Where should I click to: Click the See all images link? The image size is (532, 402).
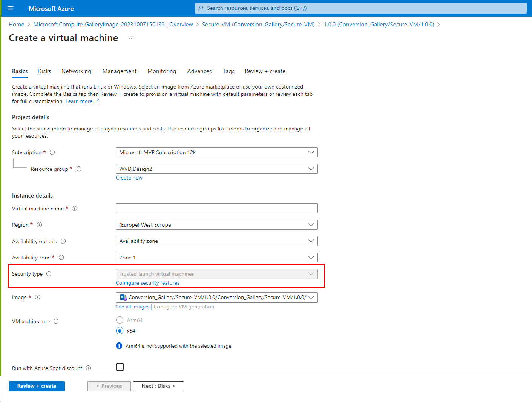click(133, 307)
